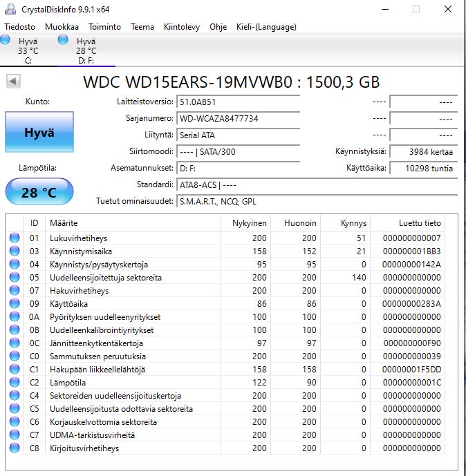Click the Käyttöaika value 10298 tuntia
This screenshot has height=476, width=466.
pyautogui.click(x=423, y=168)
